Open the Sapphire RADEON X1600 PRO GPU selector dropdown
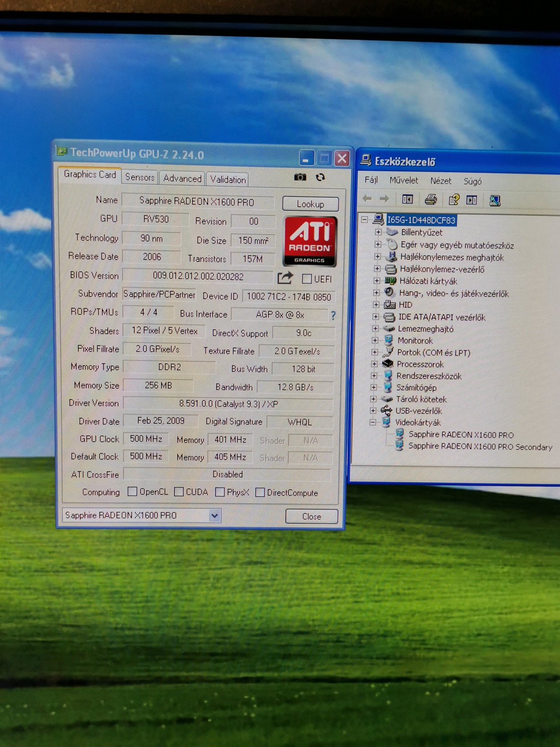Screen dimensions: 560x747 coord(214,516)
